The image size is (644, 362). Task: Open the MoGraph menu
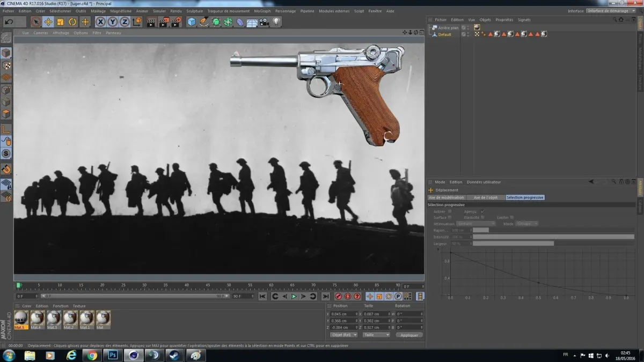click(262, 11)
